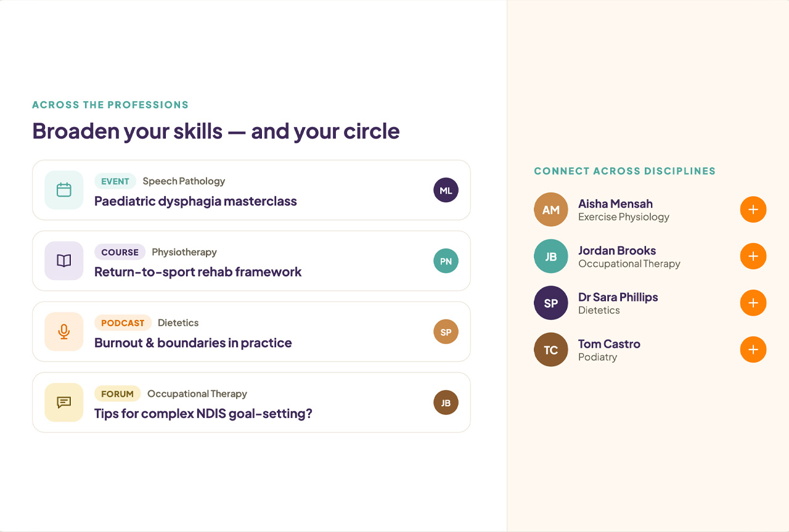Click the open book course icon
This screenshot has width=789, height=532.
coord(64,261)
